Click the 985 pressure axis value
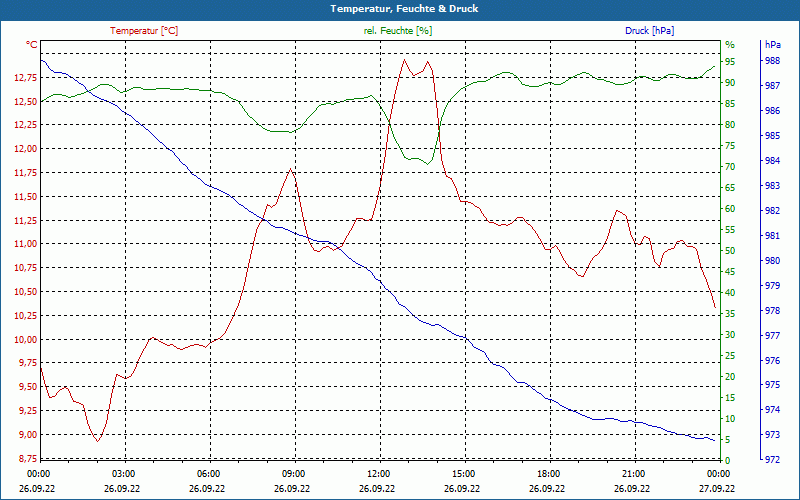 [x=772, y=136]
